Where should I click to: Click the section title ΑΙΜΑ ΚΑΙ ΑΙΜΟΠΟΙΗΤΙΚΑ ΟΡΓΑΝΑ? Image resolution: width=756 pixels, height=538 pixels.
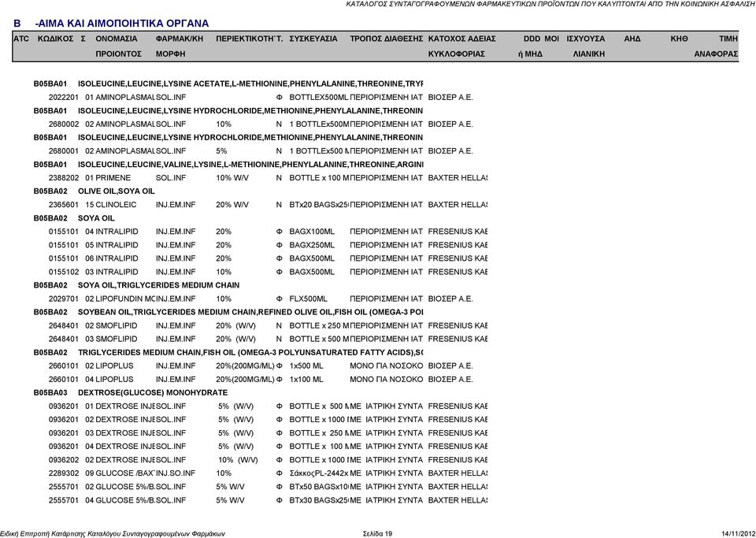pyautogui.click(x=122, y=24)
